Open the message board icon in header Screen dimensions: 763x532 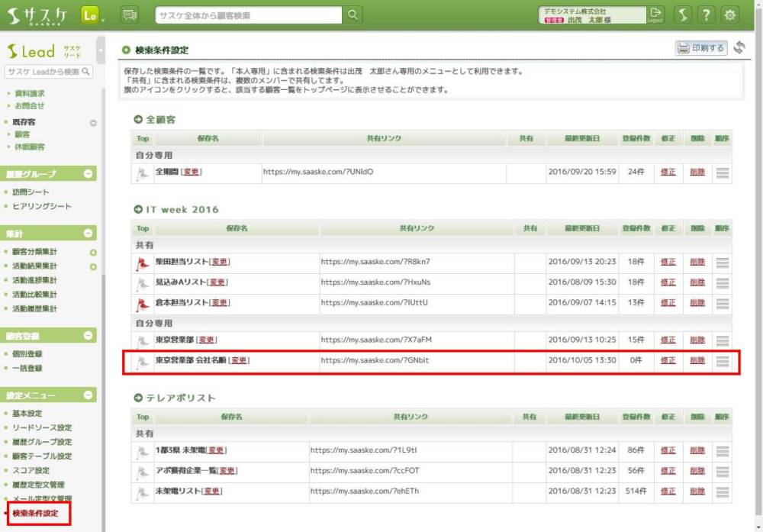[x=130, y=15]
